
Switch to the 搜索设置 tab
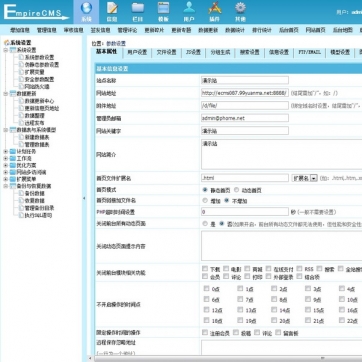250,52
